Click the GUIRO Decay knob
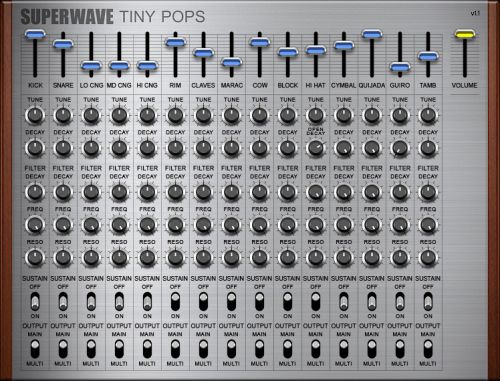 [400, 148]
